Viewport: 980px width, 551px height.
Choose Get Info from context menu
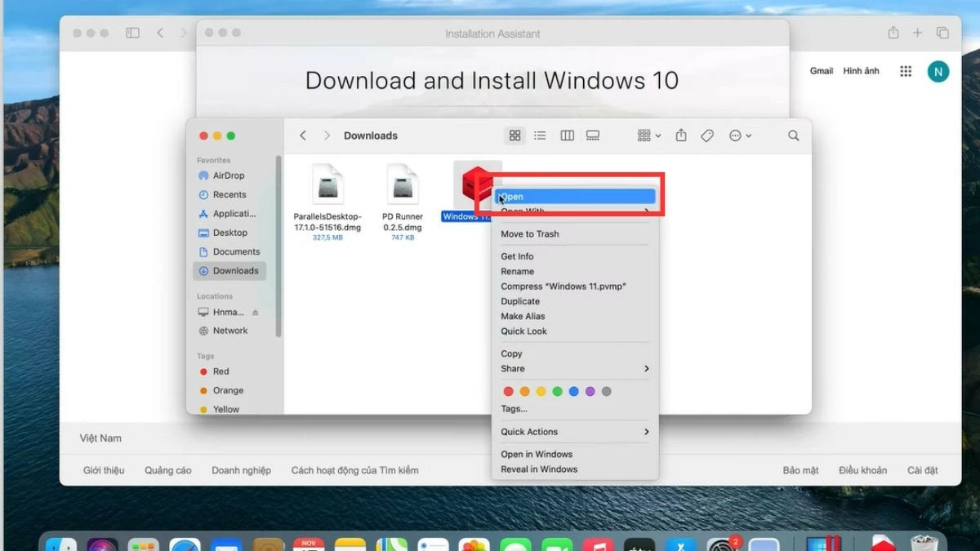pos(517,256)
